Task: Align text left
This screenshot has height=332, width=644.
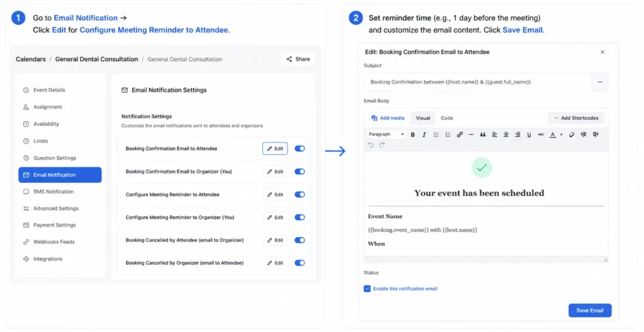Action: [494, 135]
